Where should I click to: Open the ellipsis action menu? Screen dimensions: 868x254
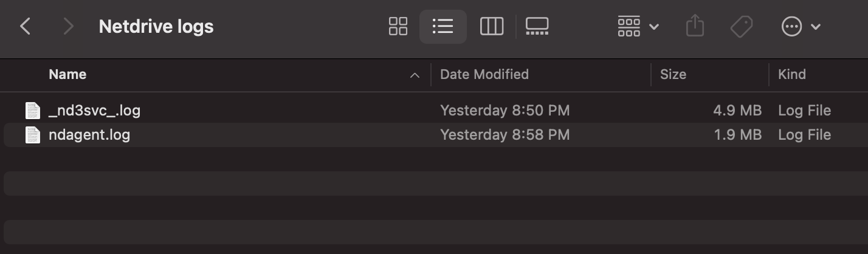(x=801, y=26)
